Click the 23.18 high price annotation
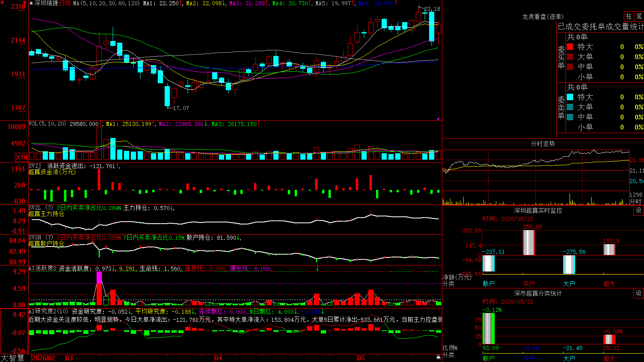 coord(432,9)
